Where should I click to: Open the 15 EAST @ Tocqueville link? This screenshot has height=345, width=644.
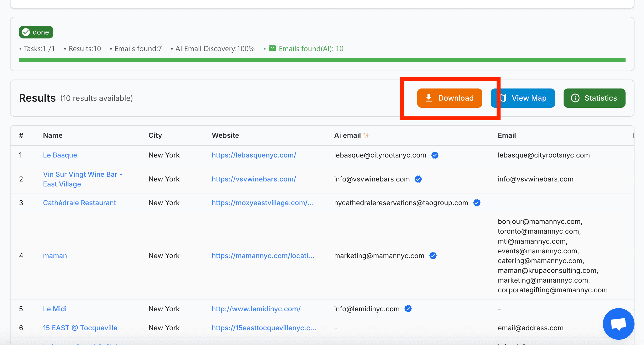coord(80,328)
